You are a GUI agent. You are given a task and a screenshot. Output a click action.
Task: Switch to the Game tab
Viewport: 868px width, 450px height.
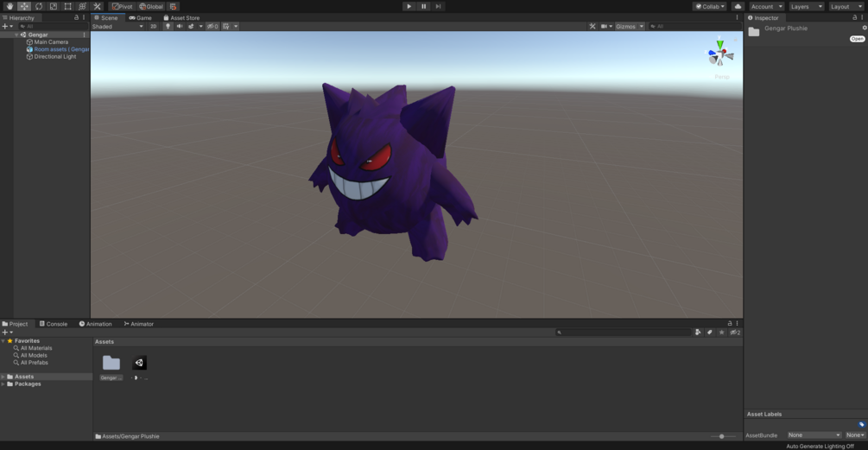tap(141, 18)
